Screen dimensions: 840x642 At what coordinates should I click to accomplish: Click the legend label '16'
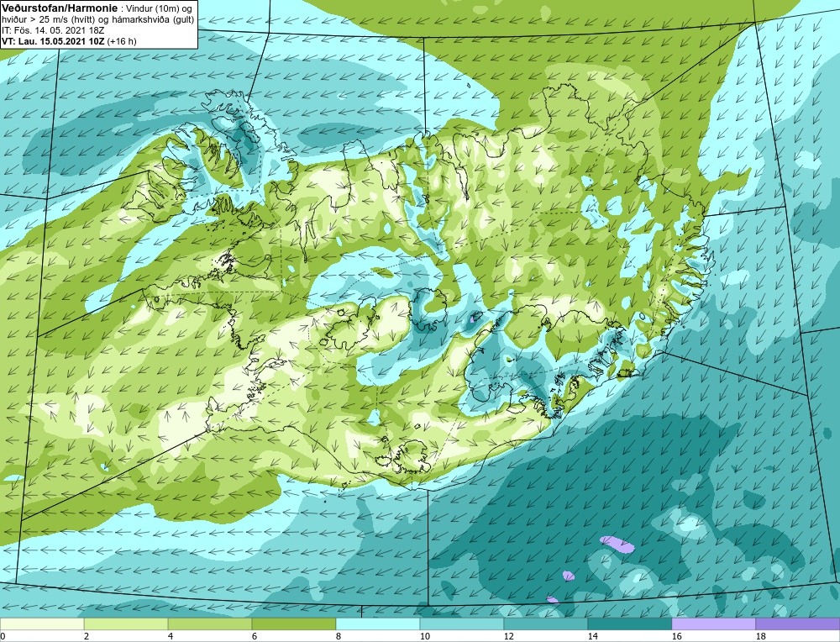676,636
